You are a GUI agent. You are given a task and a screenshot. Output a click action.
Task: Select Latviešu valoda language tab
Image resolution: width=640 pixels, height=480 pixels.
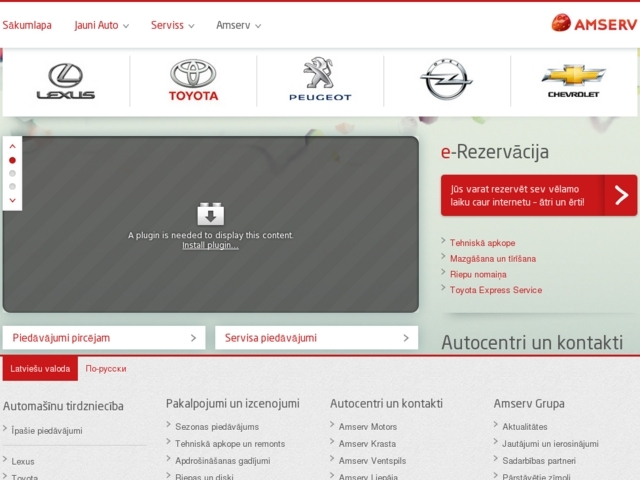coord(40,369)
